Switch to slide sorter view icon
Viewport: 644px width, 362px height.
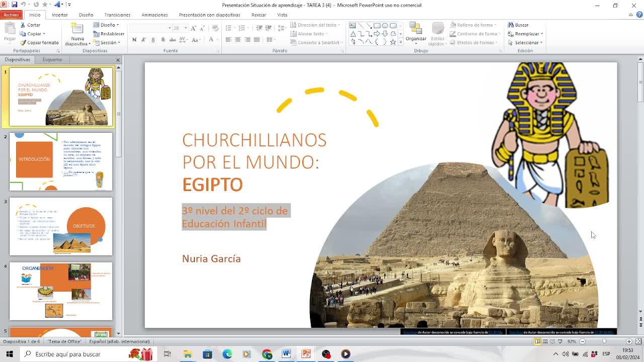545,341
